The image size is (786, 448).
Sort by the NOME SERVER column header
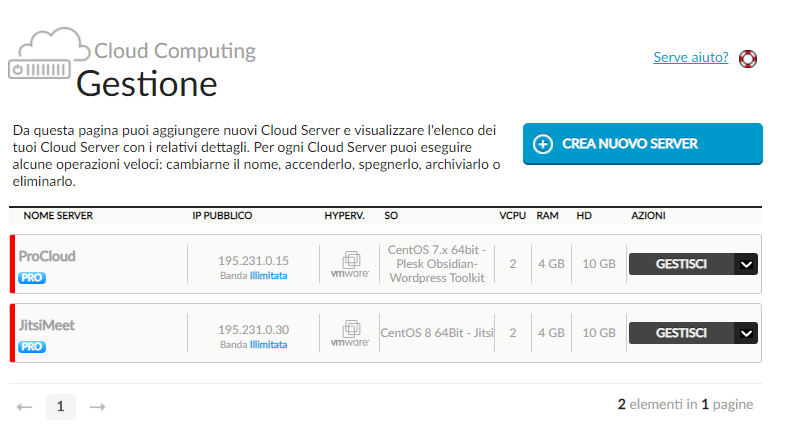click(x=58, y=216)
